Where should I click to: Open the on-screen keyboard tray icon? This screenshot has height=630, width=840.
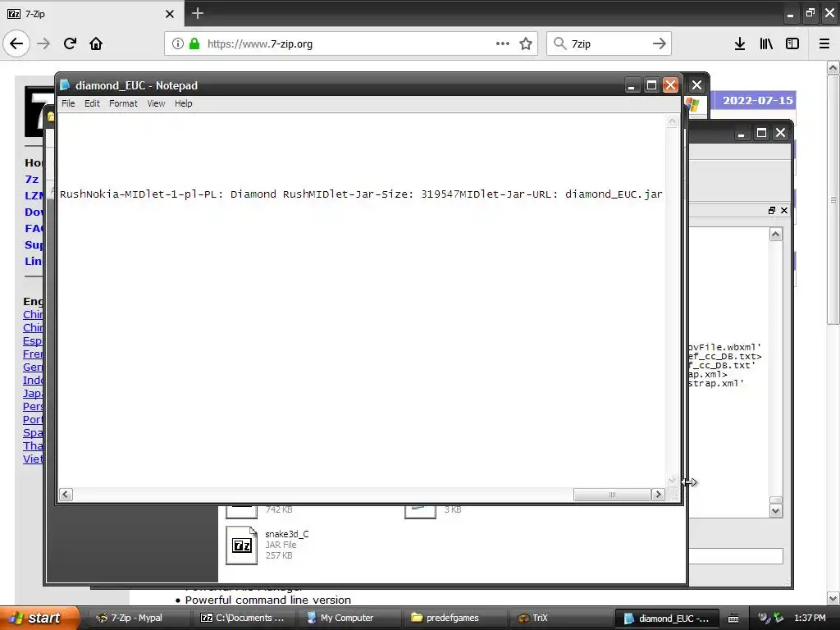click(733, 619)
